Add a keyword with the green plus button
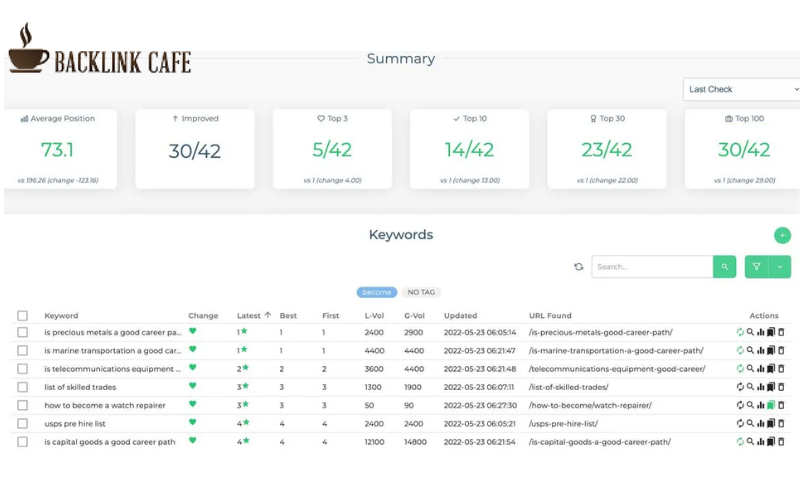The width and height of the screenshot is (800, 500). [782, 235]
